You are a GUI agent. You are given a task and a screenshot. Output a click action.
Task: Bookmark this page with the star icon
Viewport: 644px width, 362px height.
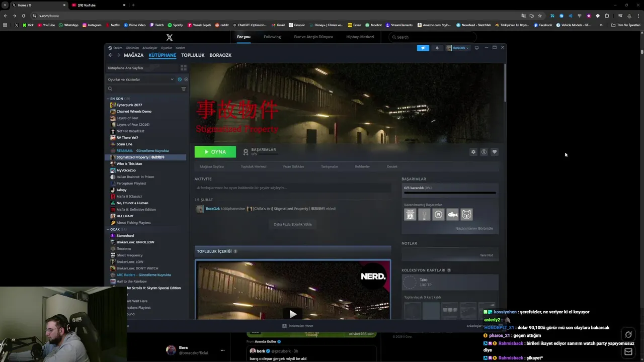point(540,16)
